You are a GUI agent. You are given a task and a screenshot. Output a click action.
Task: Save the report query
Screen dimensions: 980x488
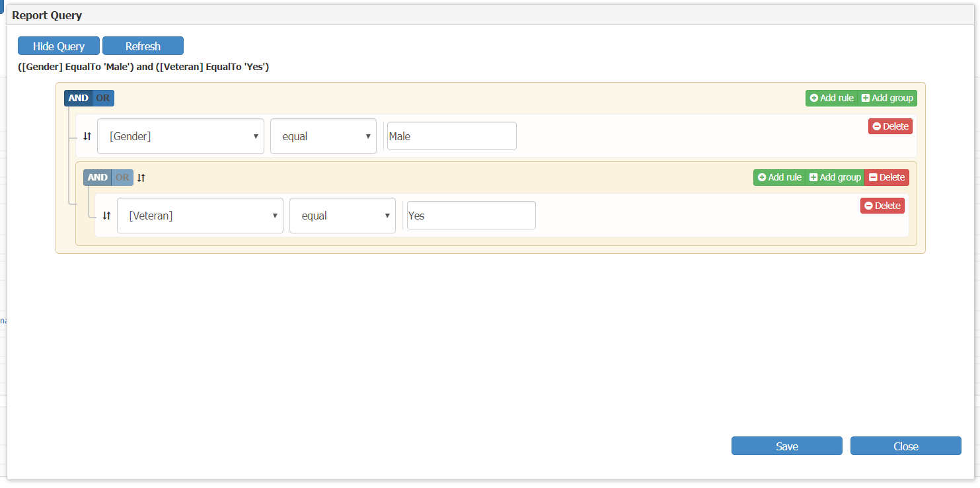(x=786, y=446)
